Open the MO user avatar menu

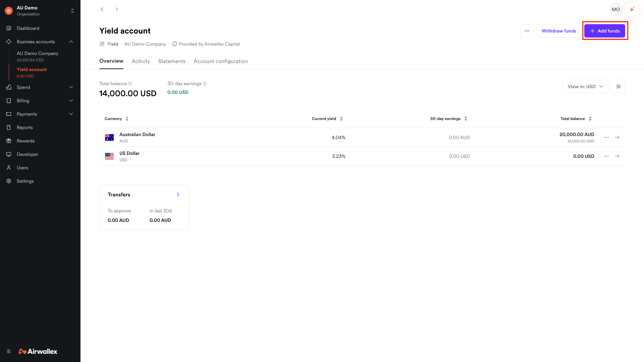click(x=616, y=9)
